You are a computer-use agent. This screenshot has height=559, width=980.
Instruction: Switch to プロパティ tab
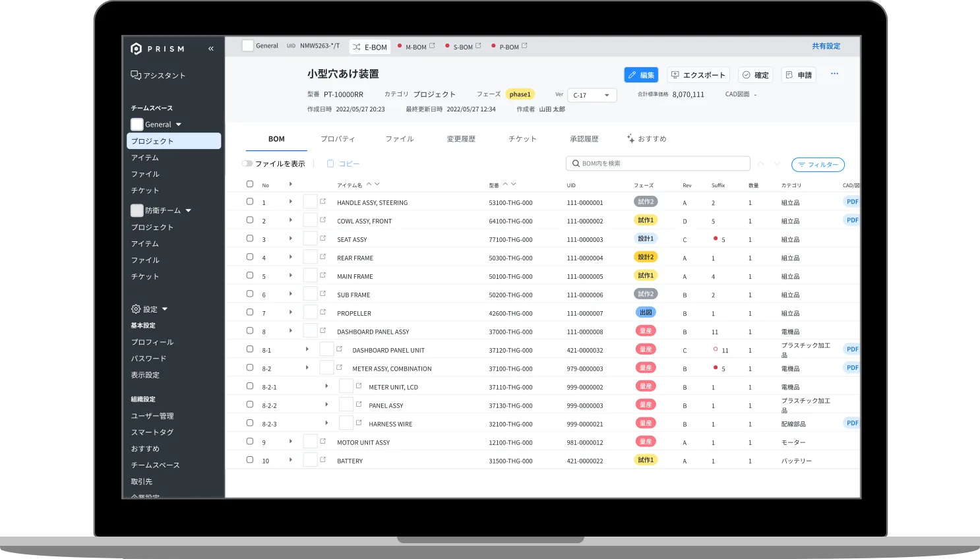338,139
